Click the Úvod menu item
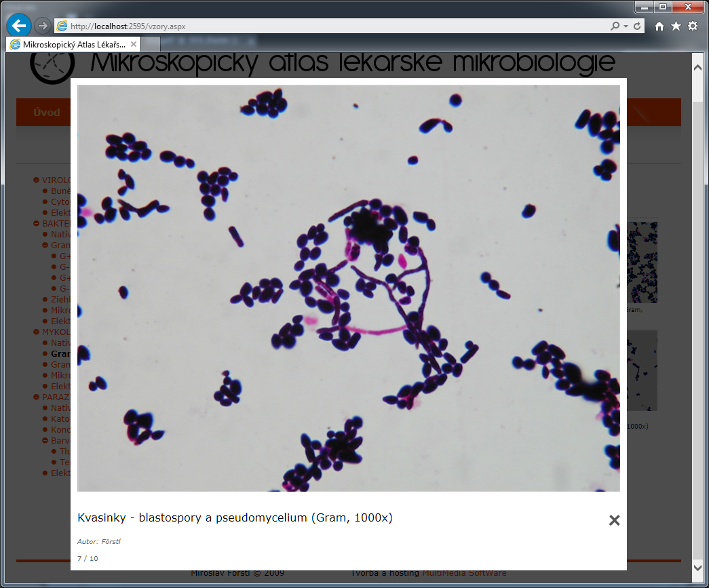The image size is (709, 588). pyautogui.click(x=47, y=112)
